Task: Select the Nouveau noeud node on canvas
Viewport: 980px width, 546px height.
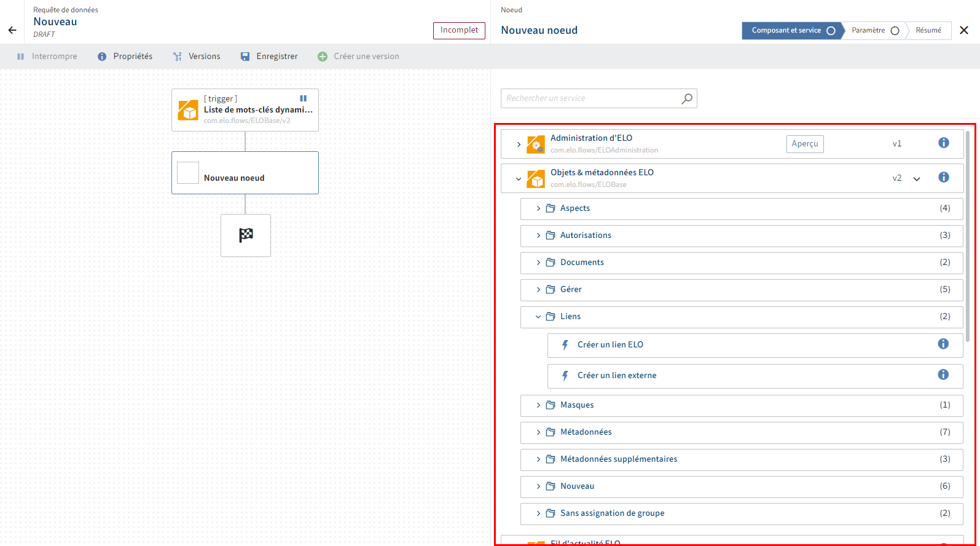Action: (x=245, y=173)
